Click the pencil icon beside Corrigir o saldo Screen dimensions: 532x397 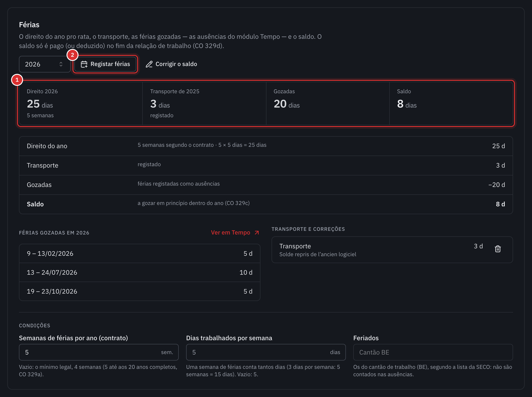149,64
